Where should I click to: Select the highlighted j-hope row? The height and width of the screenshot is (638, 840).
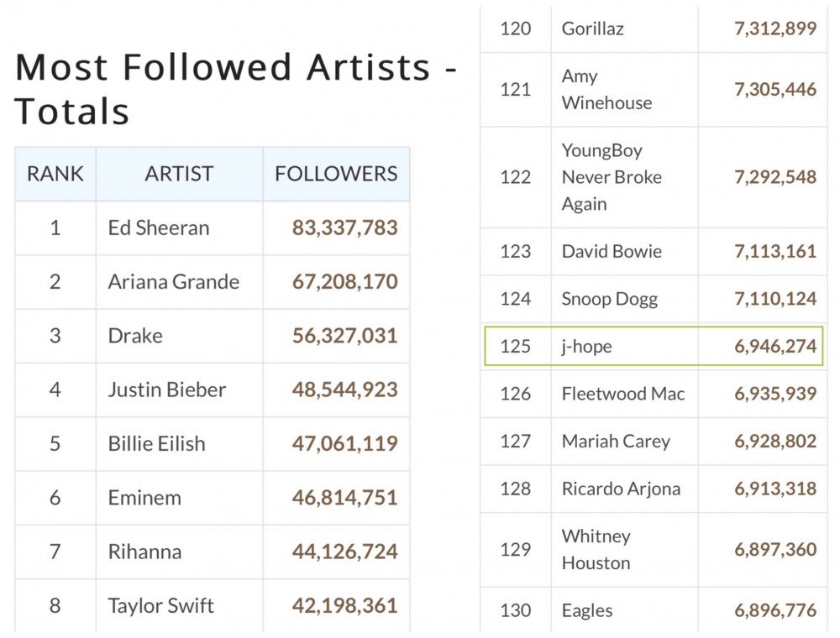tap(654, 347)
